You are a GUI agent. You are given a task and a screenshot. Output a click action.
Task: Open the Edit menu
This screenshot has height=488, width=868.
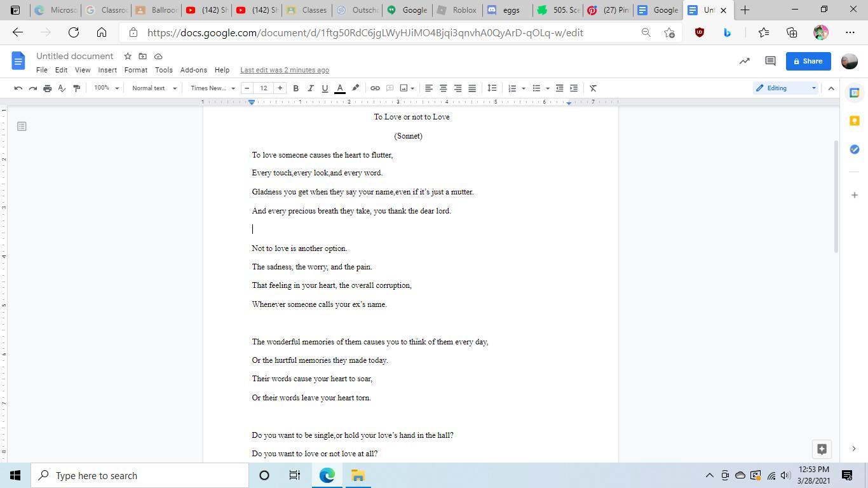[x=61, y=70]
